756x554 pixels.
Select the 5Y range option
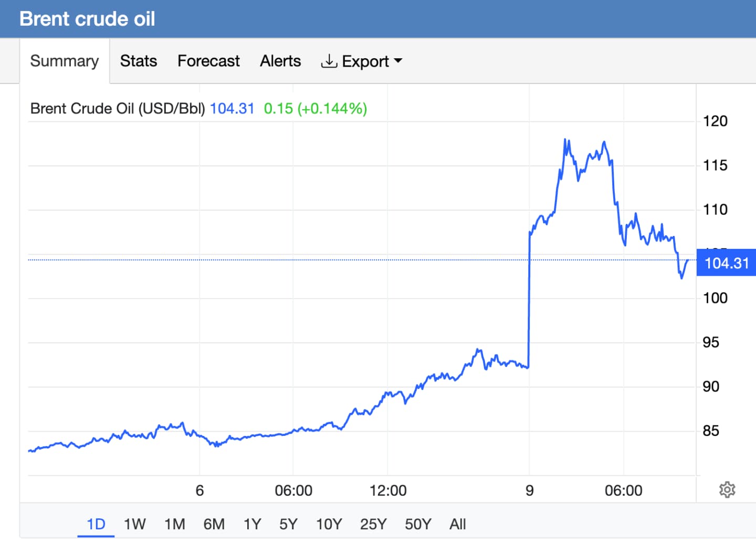pyautogui.click(x=288, y=524)
